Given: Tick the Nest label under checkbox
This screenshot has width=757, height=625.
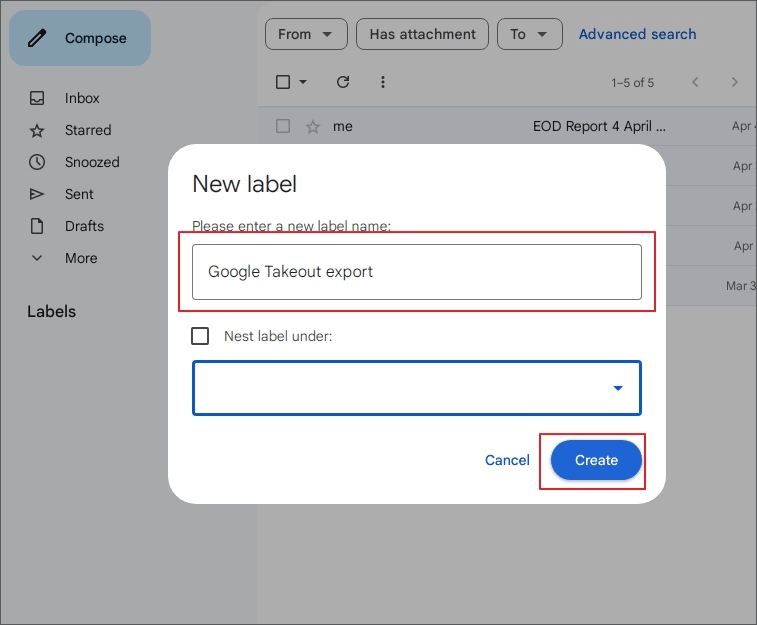Looking at the screenshot, I should tap(200, 336).
